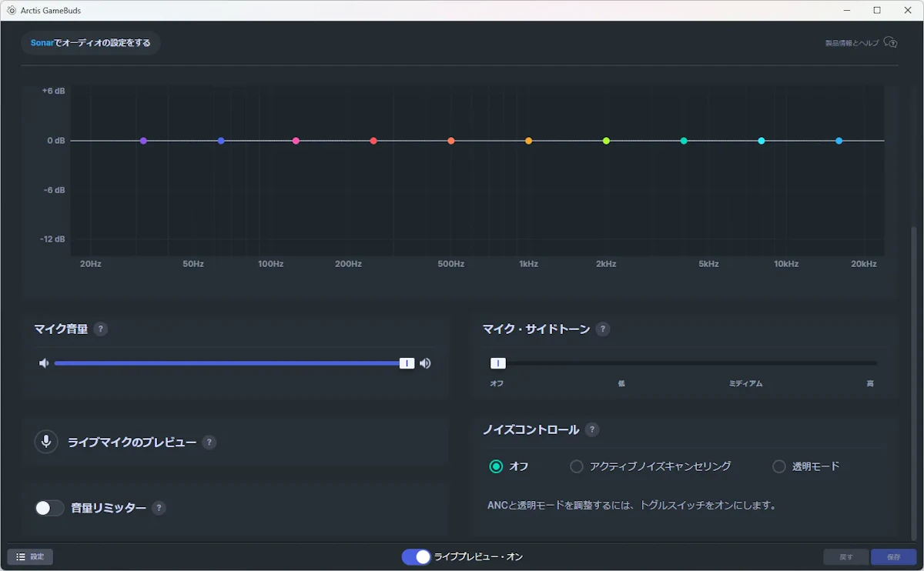This screenshot has width=924, height=571.
Task: Click help icon beside ライブマイクのプレビュー
Action: (x=209, y=442)
